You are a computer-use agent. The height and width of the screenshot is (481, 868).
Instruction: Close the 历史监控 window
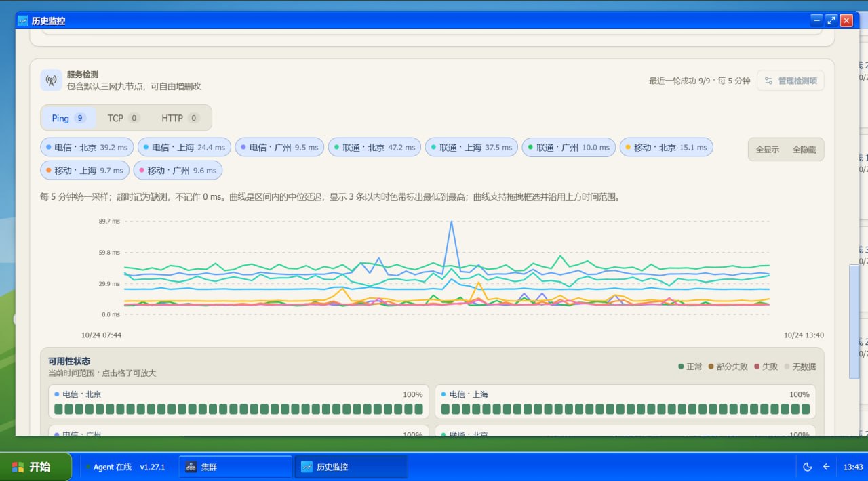(846, 20)
